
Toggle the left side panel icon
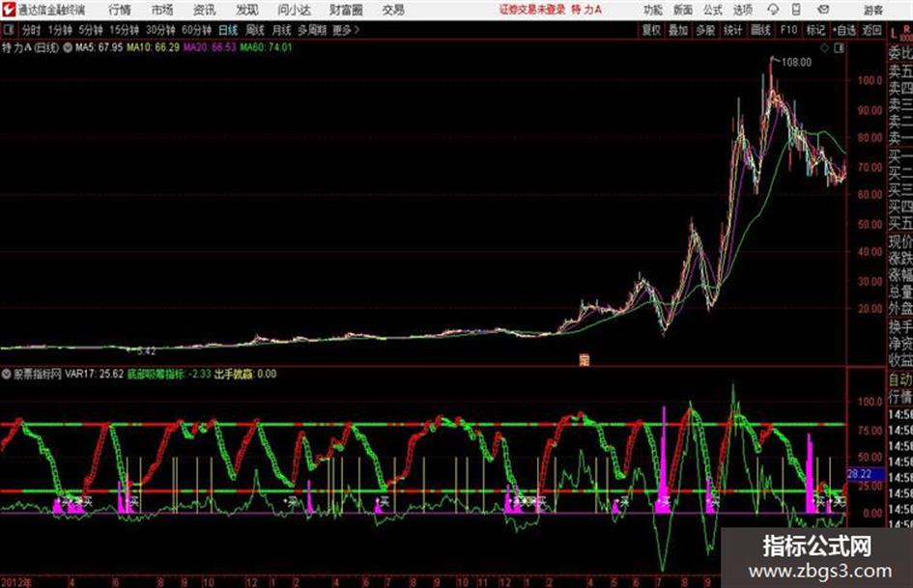pos(8,30)
